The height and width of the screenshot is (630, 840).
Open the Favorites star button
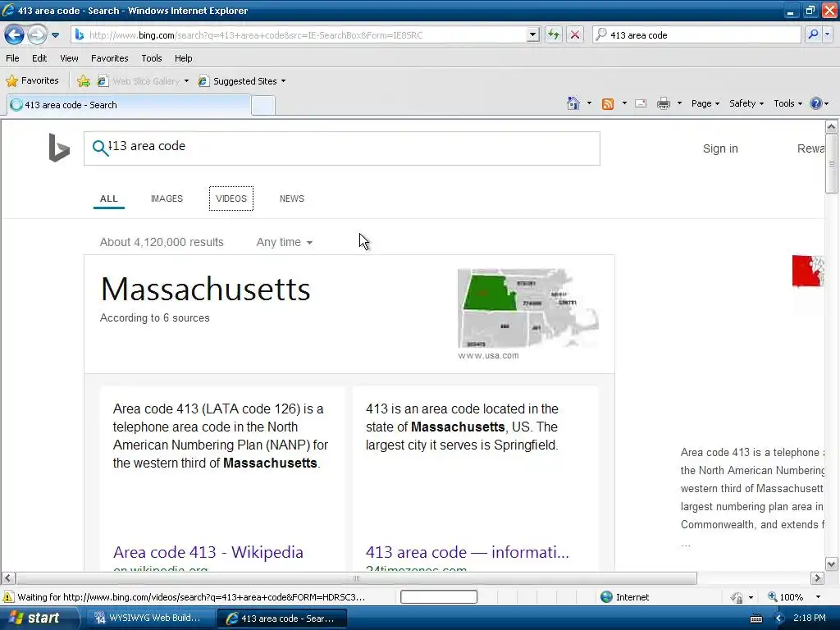pyautogui.click(x=32, y=80)
